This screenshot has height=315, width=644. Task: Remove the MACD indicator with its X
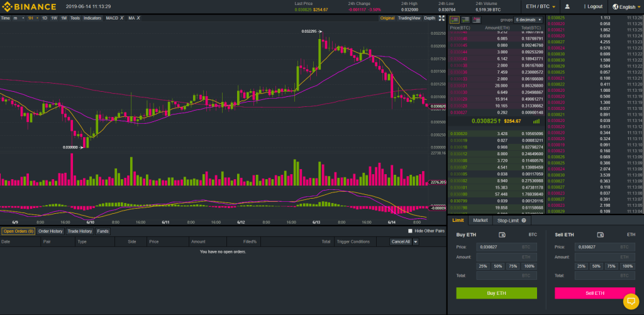pos(122,18)
